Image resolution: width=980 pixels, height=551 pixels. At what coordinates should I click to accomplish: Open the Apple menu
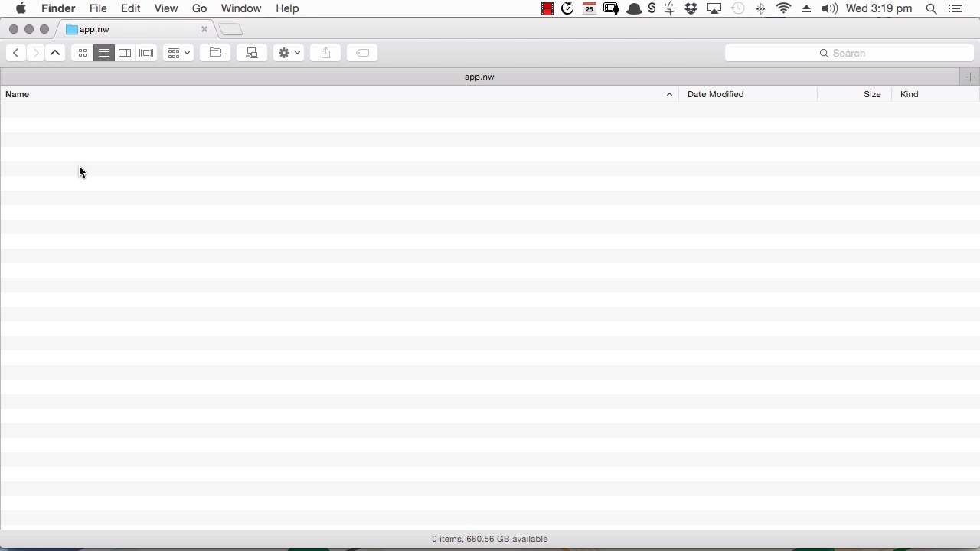point(21,8)
